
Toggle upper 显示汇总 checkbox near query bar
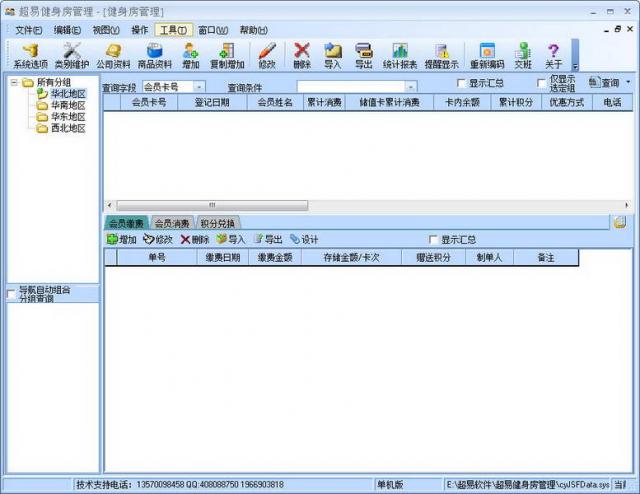(x=461, y=83)
